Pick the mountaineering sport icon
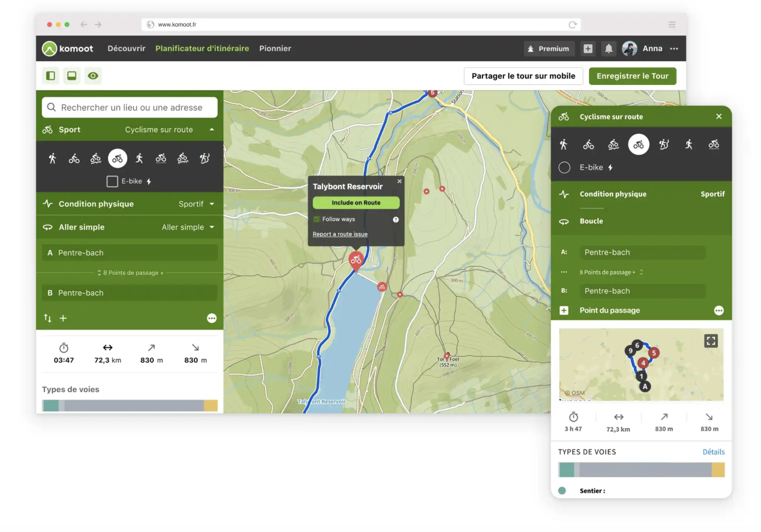 pyautogui.click(x=205, y=158)
